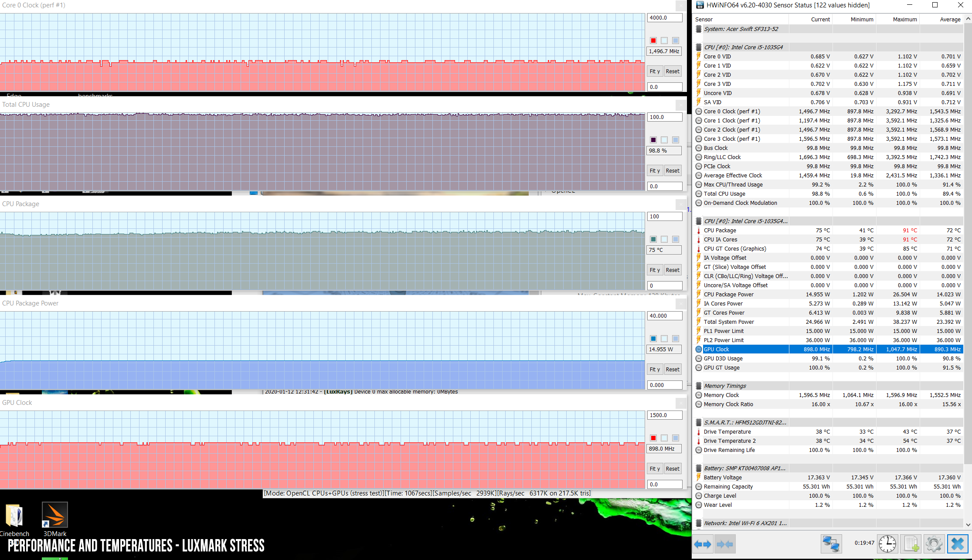The height and width of the screenshot is (560, 972).
Task: Click the Current column header
Action: coord(810,20)
